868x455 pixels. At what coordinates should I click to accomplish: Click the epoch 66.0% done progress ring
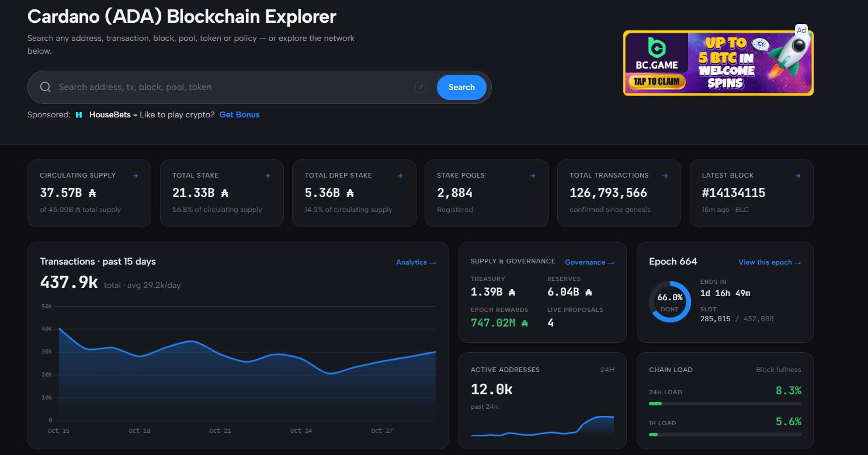(x=670, y=302)
